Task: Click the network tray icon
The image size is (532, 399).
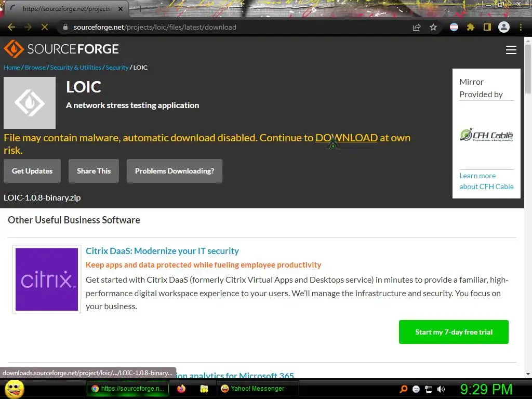Action: pyautogui.click(x=429, y=389)
